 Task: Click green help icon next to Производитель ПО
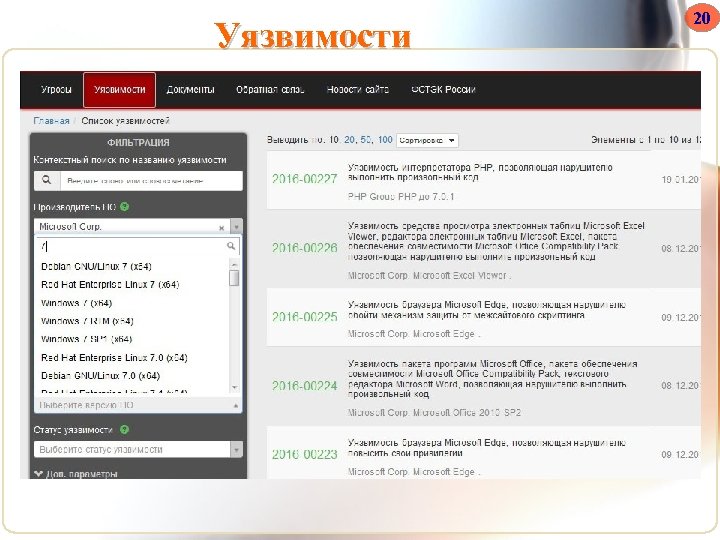tap(124, 207)
